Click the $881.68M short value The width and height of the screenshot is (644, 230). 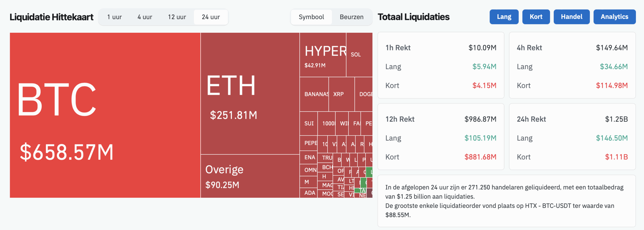point(480,157)
